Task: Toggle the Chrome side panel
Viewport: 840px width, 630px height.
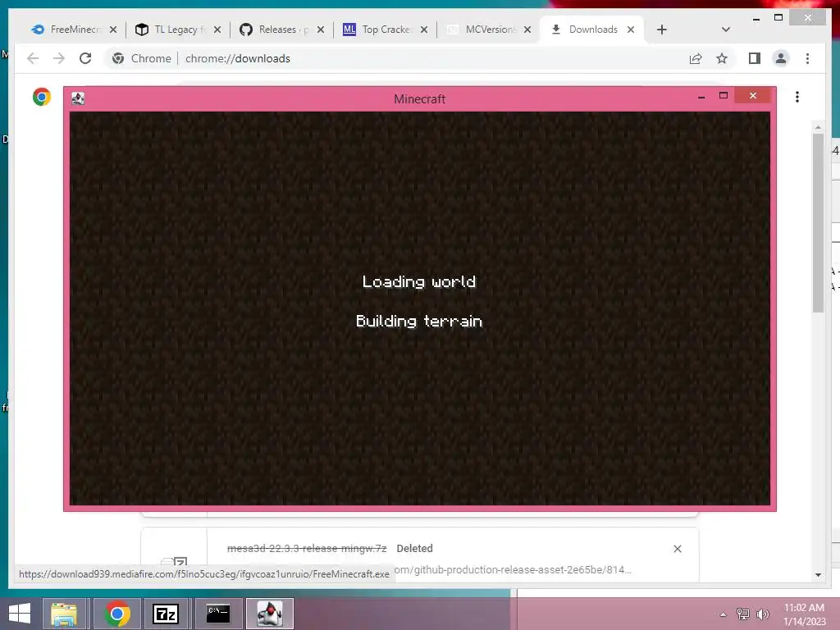Action: (755, 58)
